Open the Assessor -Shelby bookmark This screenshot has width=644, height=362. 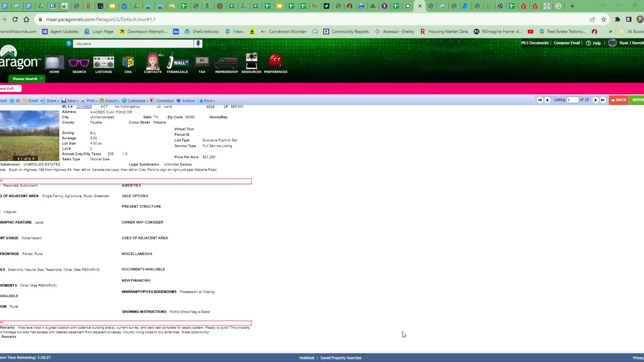(395, 31)
